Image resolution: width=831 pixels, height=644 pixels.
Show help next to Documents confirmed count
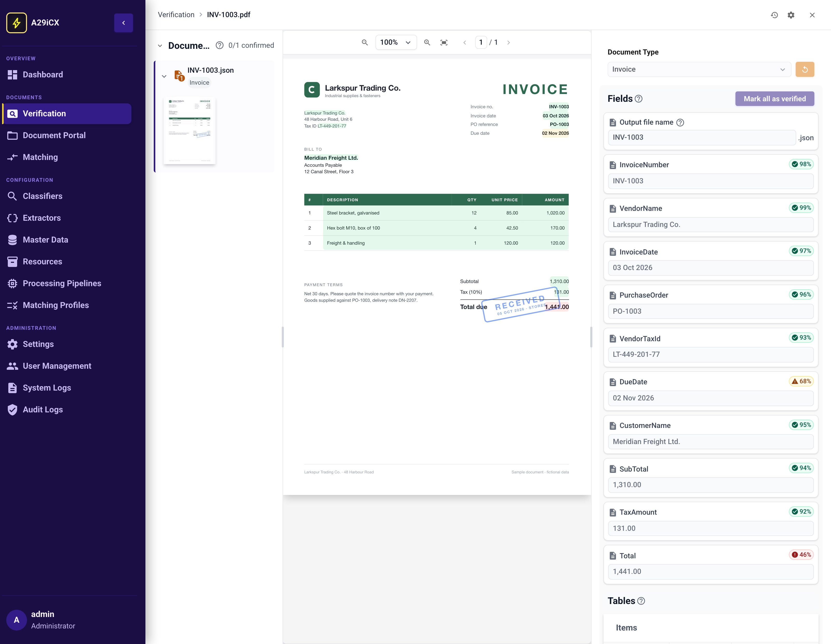coord(219,45)
